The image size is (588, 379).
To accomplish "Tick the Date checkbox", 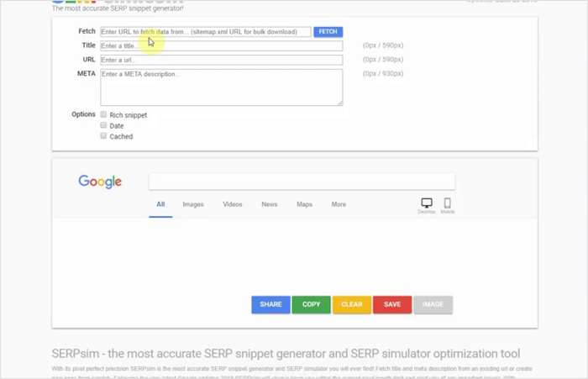I will [103, 125].
